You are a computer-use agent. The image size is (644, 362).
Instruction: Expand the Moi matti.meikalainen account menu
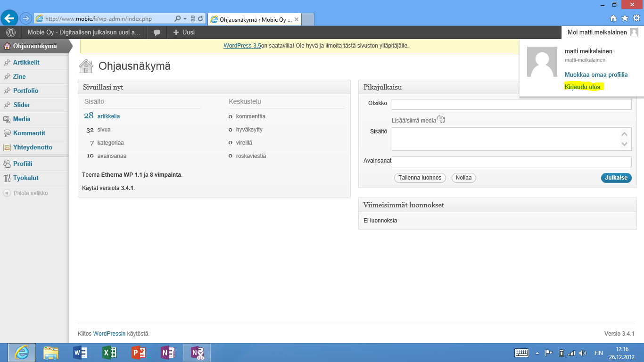tap(602, 33)
